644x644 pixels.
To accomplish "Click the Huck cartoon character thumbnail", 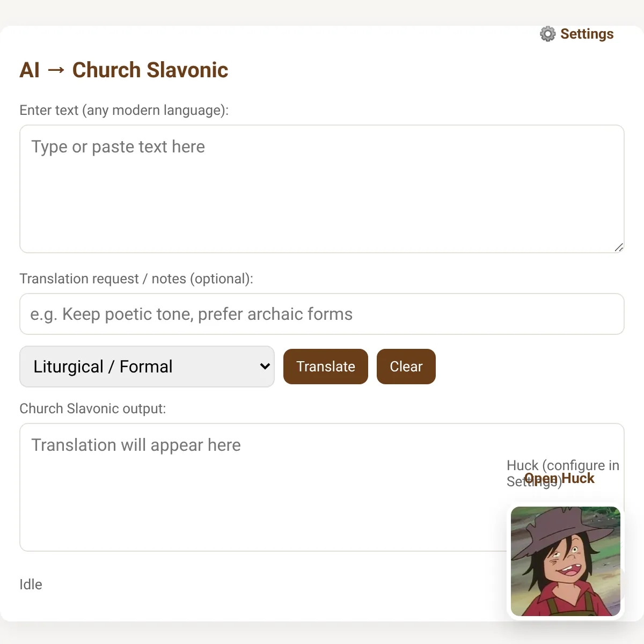I will [565, 561].
